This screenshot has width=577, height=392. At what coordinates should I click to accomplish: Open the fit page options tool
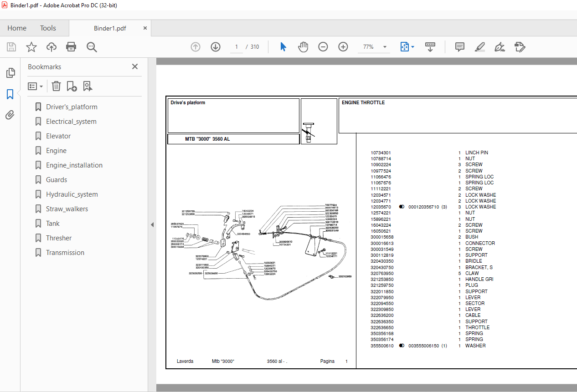404,47
